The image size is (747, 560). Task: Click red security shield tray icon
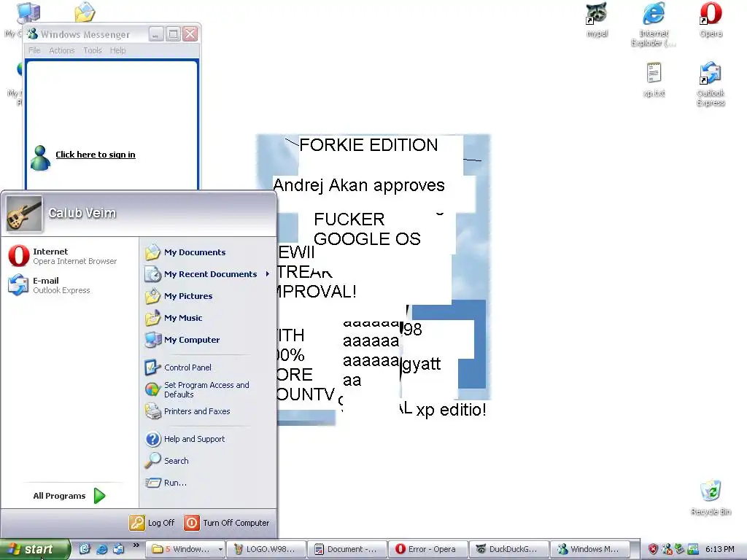[653, 549]
